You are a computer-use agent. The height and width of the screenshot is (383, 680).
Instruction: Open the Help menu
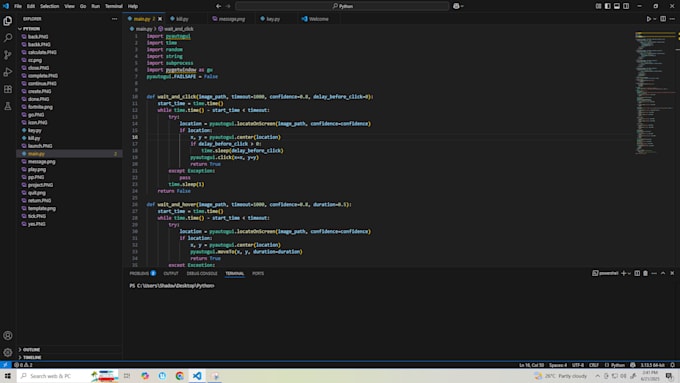133,6
